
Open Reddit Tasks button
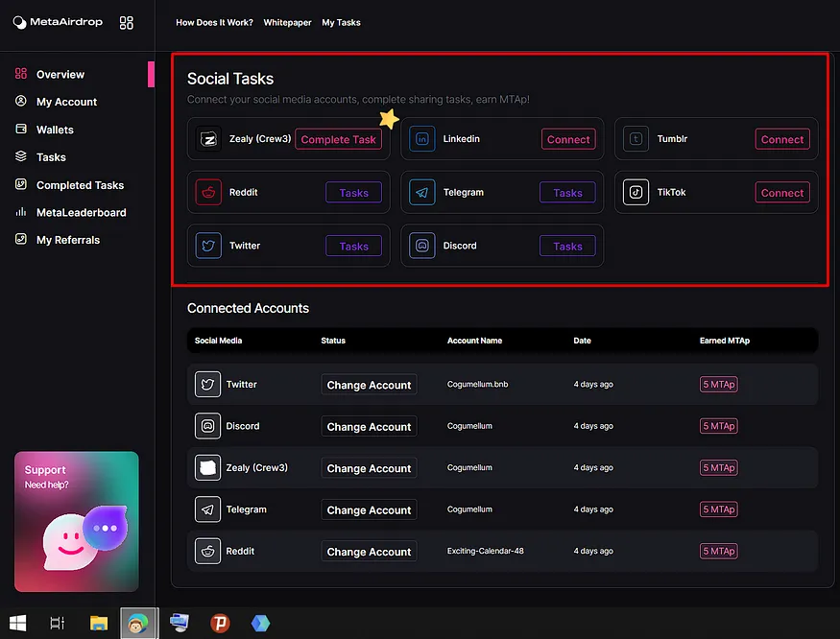point(353,193)
